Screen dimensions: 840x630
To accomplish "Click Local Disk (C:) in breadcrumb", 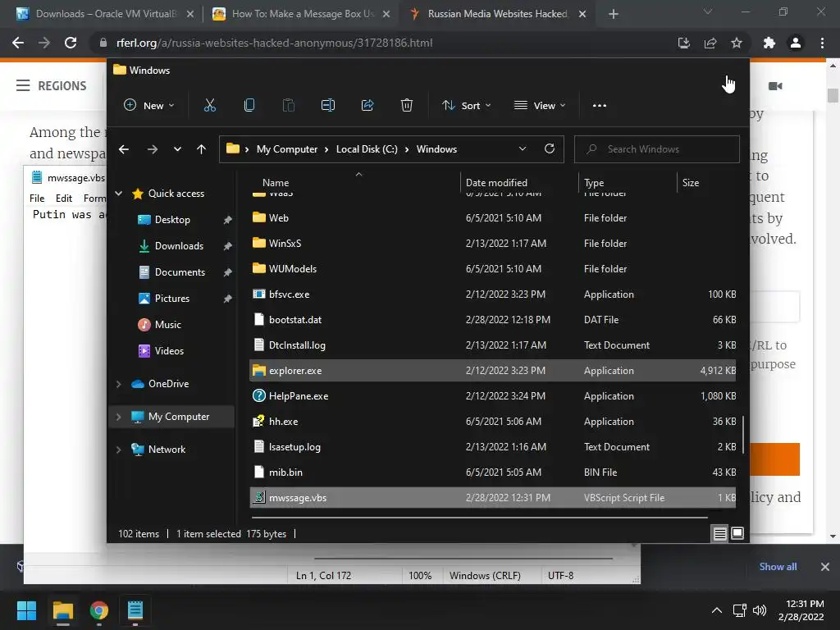I will tap(367, 149).
